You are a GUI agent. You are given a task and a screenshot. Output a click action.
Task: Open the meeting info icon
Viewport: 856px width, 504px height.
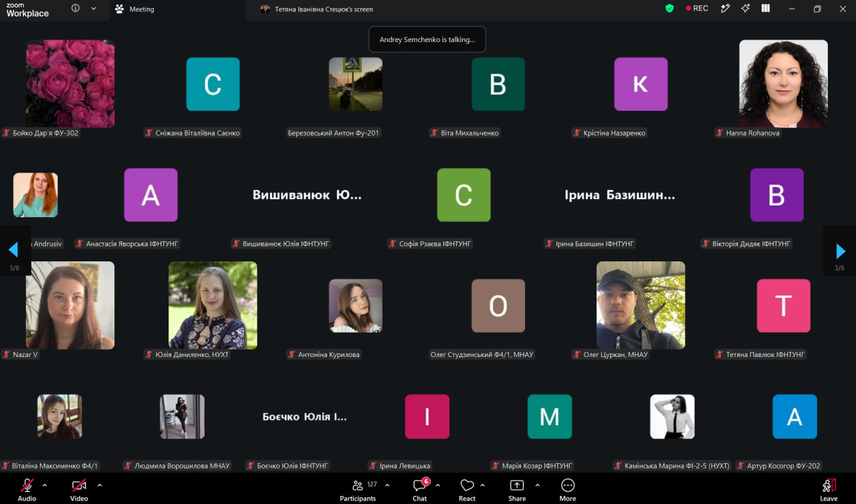[75, 9]
